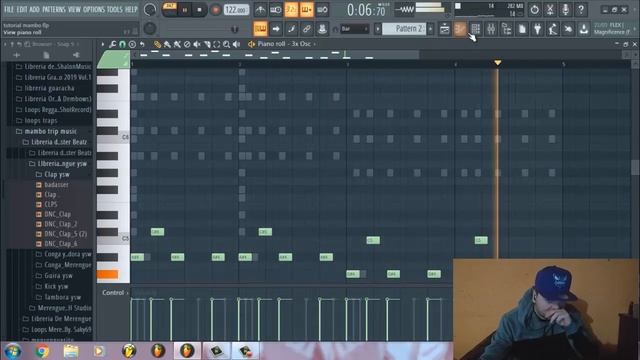The image size is (640, 360).
Task: Click the pause playback button
Action: click(184, 10)
